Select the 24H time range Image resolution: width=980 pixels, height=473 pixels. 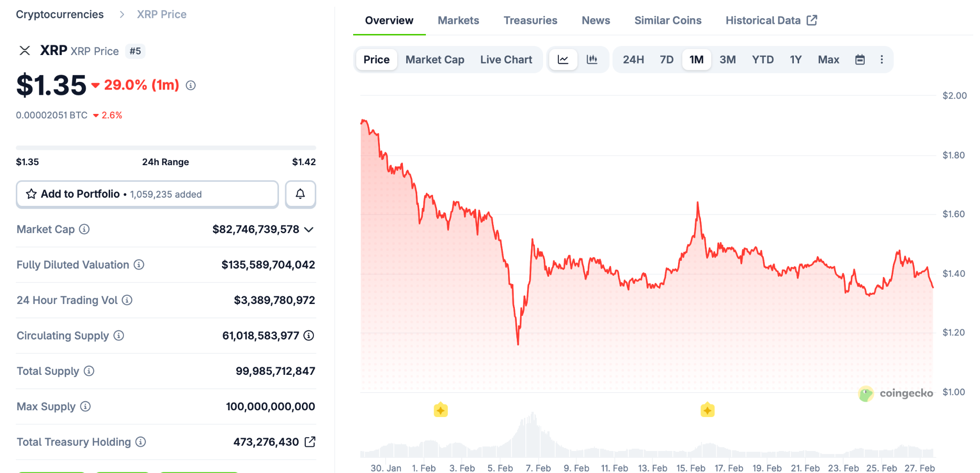click(633, 60)
